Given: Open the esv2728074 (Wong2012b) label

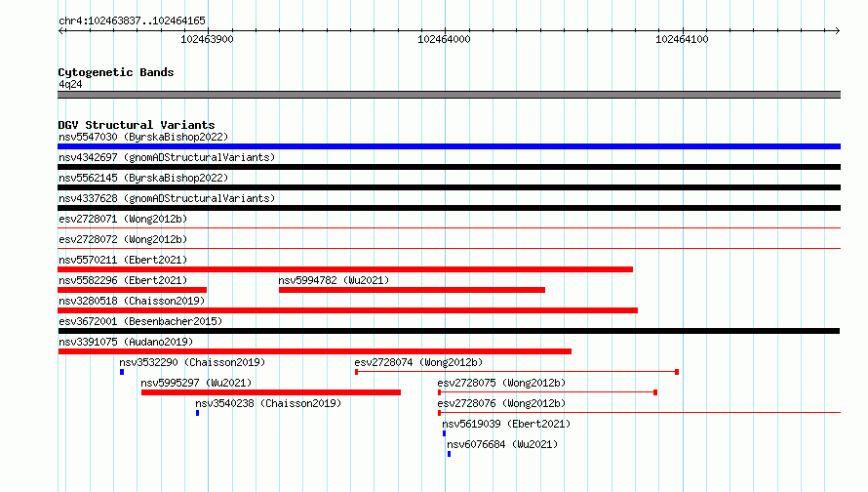Looking at the screenshot, I should [418, 362].
